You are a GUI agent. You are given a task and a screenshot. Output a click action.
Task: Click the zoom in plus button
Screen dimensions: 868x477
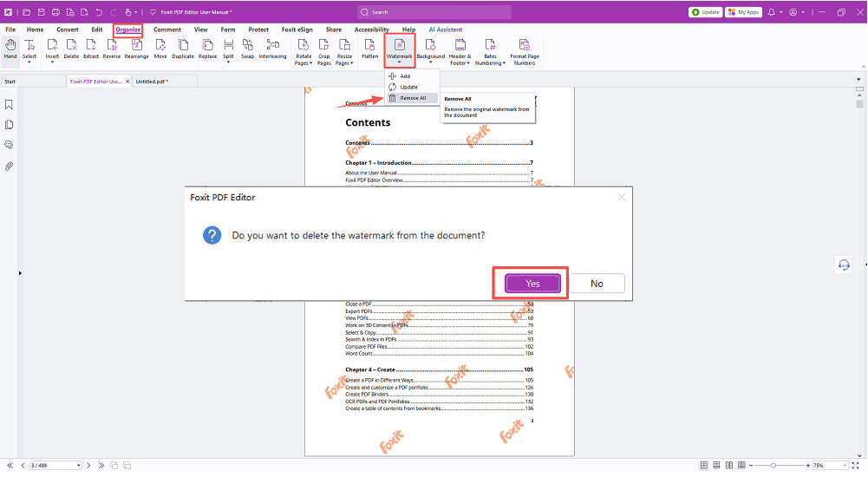(808, 466)
